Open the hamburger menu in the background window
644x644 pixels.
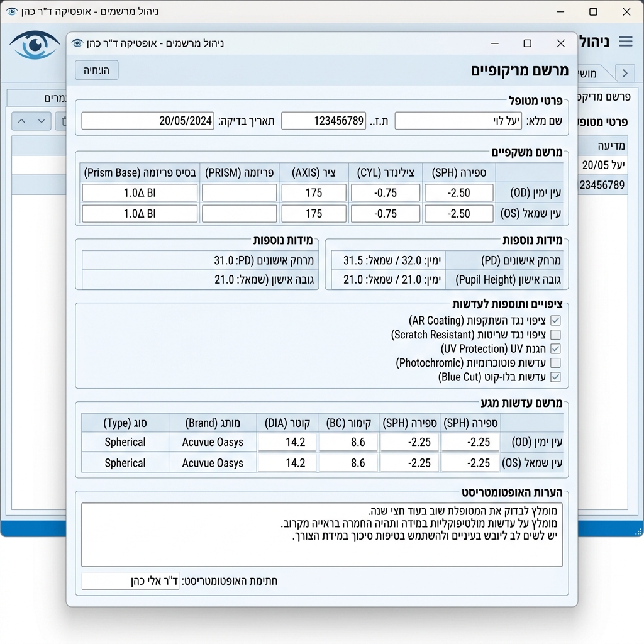point(626,42)
